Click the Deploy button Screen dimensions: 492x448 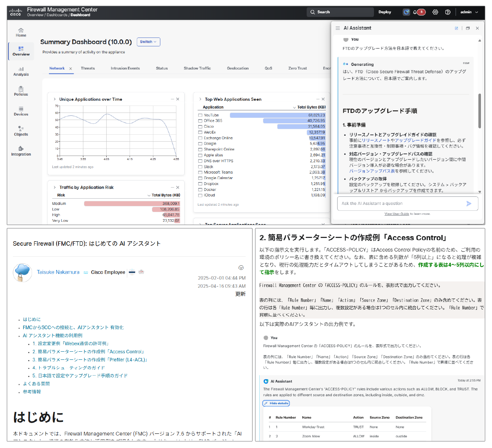(x=385, y=12)
